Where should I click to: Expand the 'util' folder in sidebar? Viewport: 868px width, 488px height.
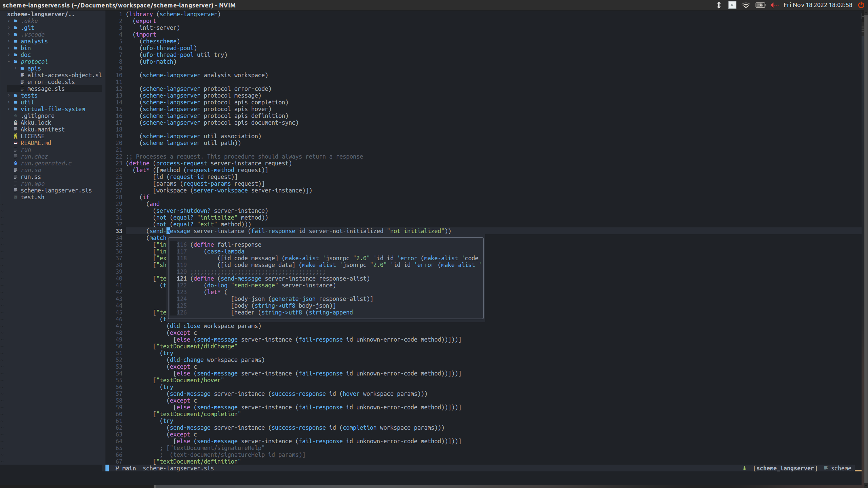[27, 102]
